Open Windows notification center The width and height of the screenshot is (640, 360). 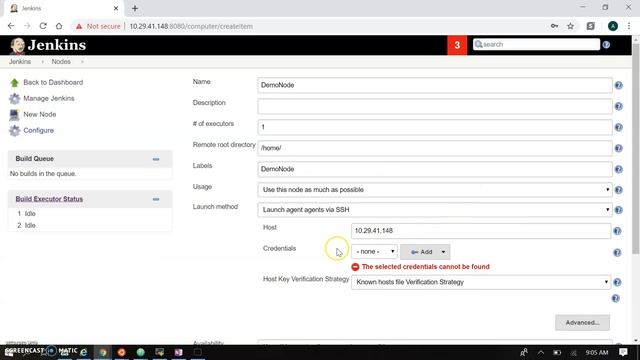(x=623, y=352)
